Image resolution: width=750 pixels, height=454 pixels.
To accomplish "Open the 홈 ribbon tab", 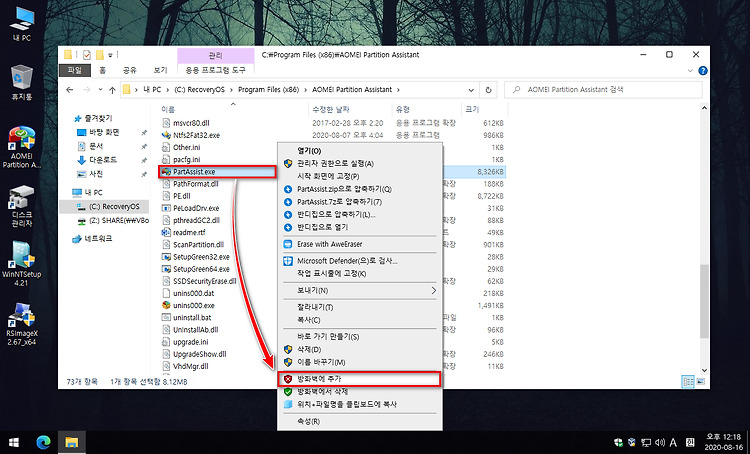I will (102, 70).
